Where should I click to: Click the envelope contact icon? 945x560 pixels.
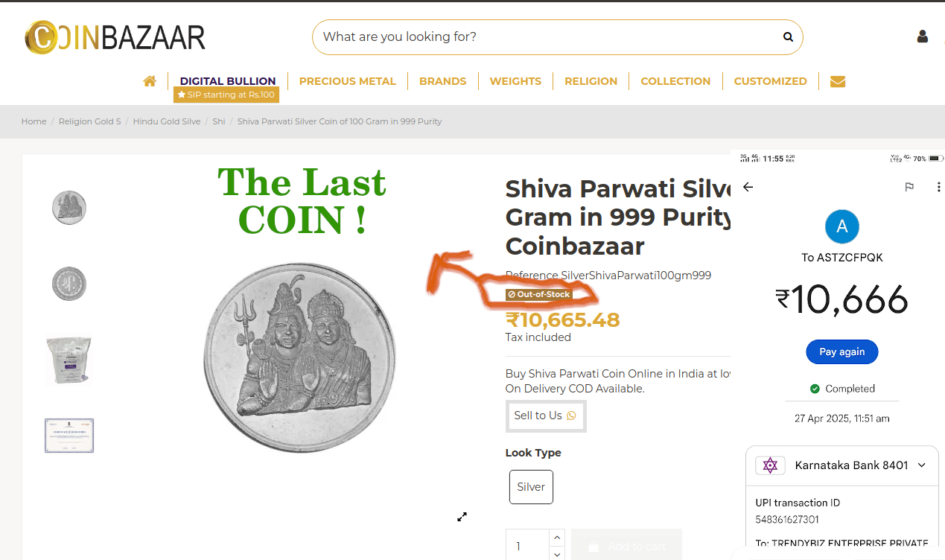click(838, 81)
